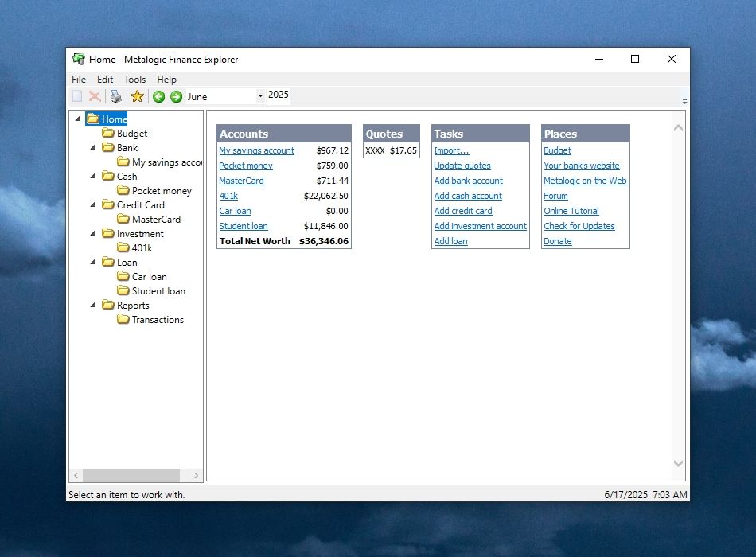Collapse the Loan tree node

93,263
